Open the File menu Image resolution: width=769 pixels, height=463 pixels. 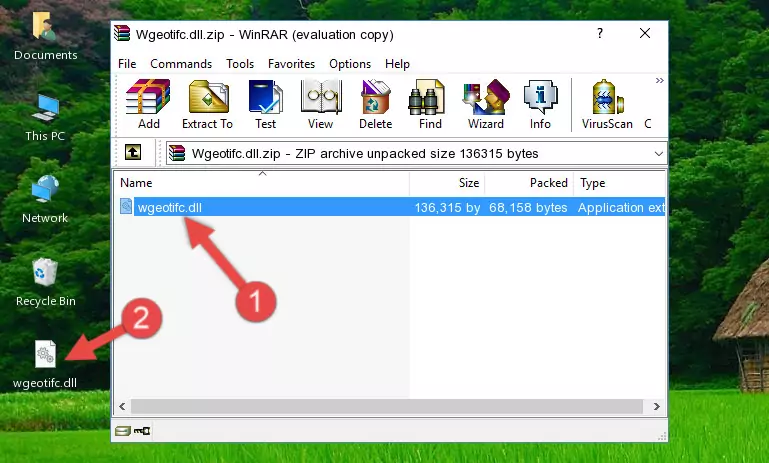pos(127,64)
